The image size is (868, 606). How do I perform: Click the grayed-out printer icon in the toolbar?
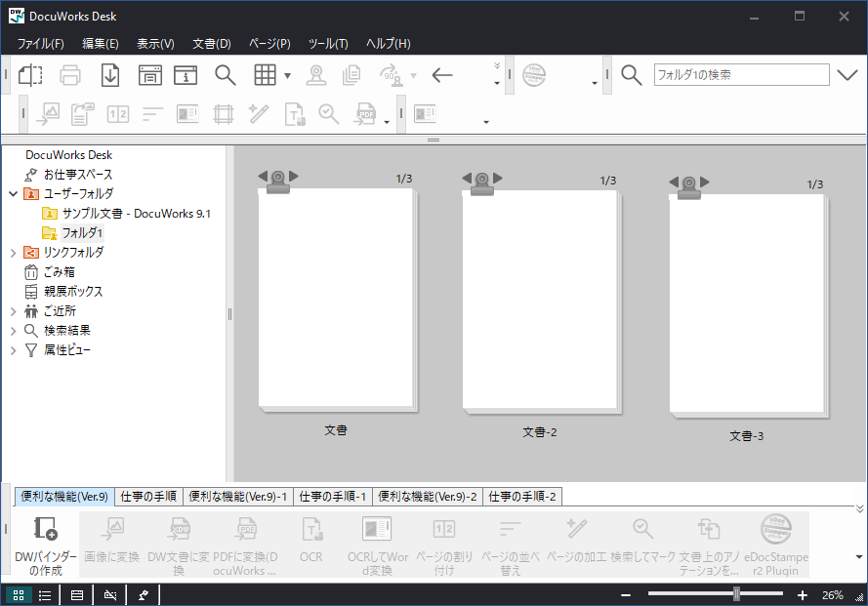coord(70,75)
